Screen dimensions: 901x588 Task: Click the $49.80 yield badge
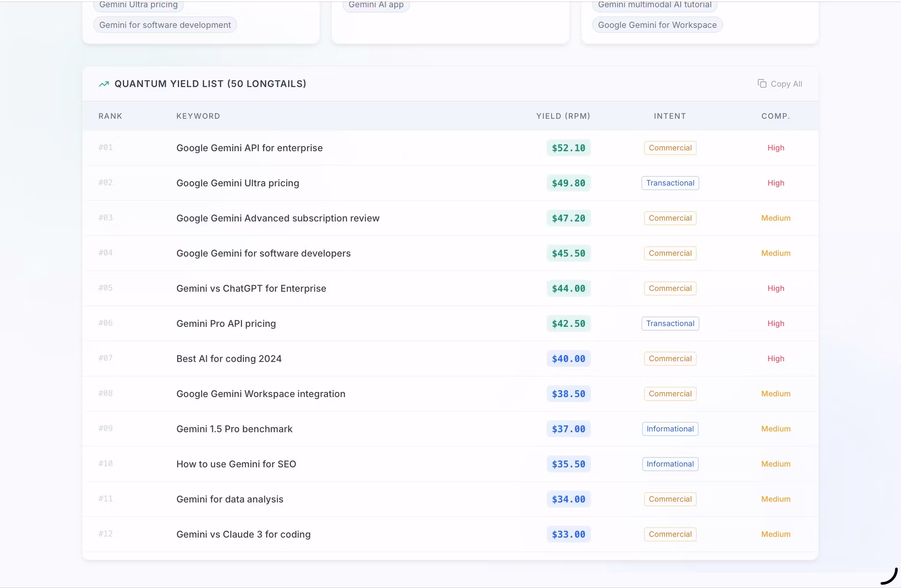point(568,183)
